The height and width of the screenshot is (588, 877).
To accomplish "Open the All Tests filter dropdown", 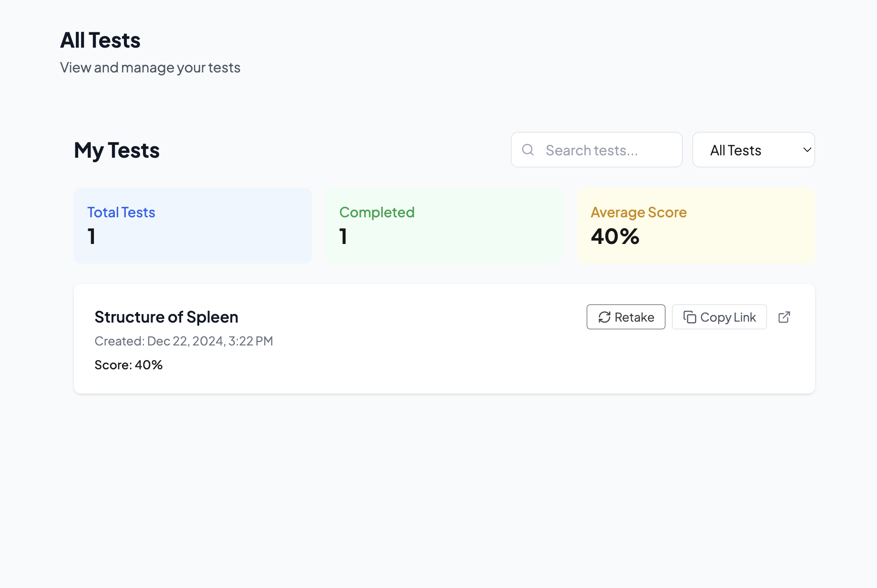I will [753, 150].
